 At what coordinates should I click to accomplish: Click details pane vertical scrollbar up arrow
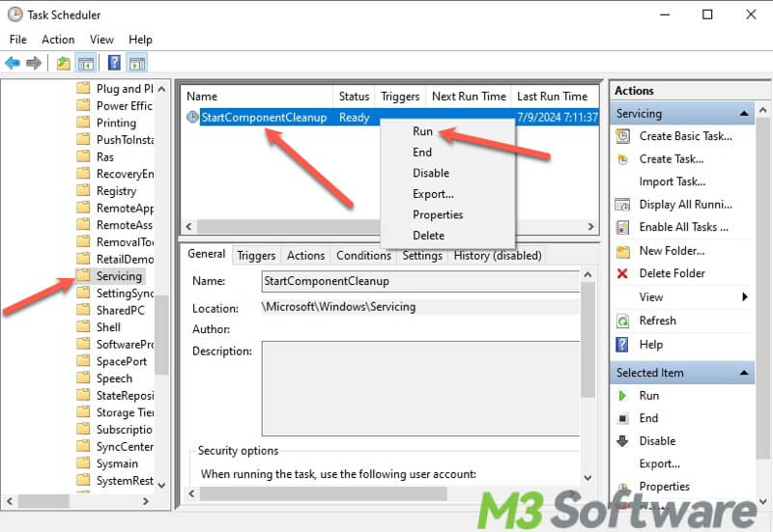coord(587,275)
